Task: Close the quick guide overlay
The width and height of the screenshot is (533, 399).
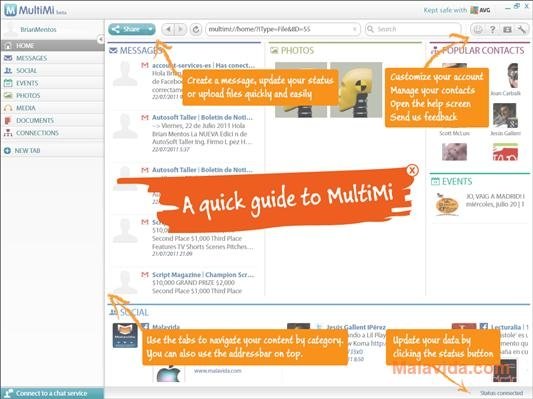Action: click(412, 170)
